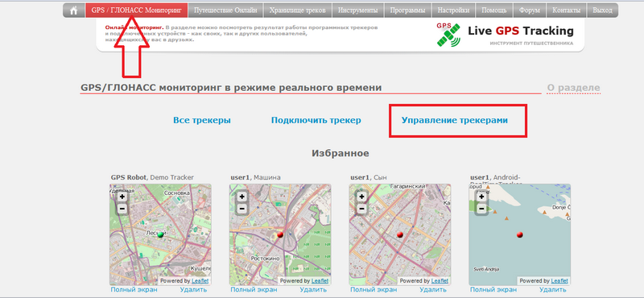
Task: Click Удалить under the Сын map
Action: pos(433,290)
